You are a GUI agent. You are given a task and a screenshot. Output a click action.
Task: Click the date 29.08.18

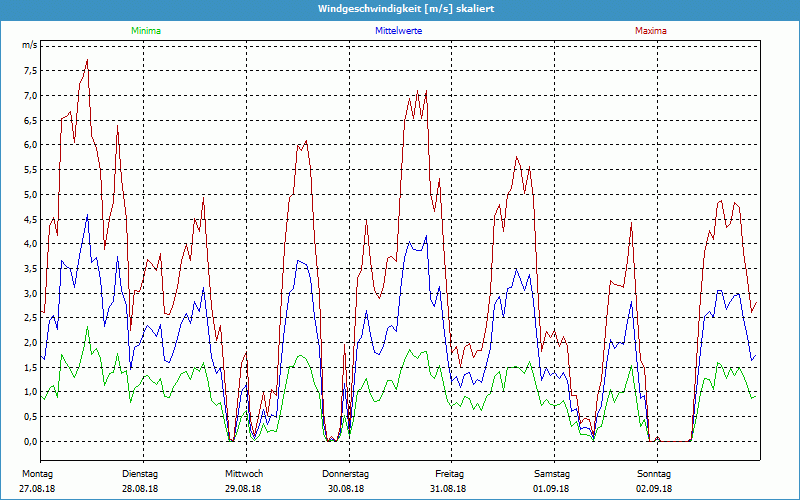(243, 489)
